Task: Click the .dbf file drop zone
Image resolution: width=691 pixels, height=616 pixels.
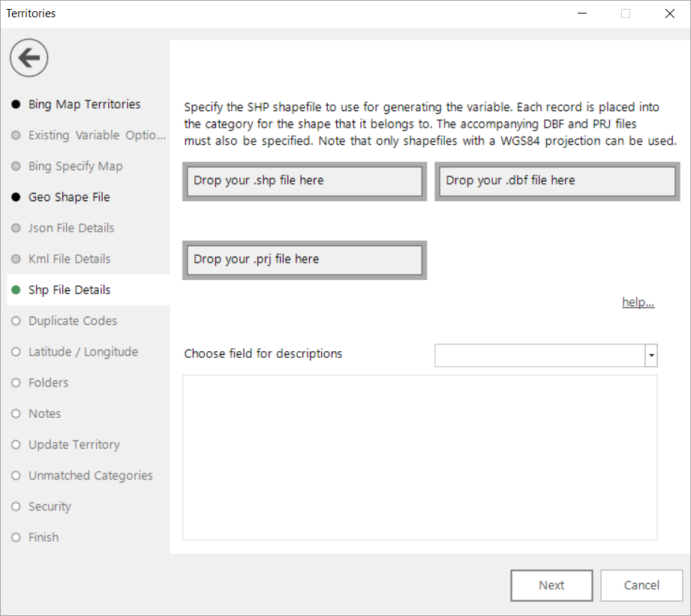Action: click(557, 181)
